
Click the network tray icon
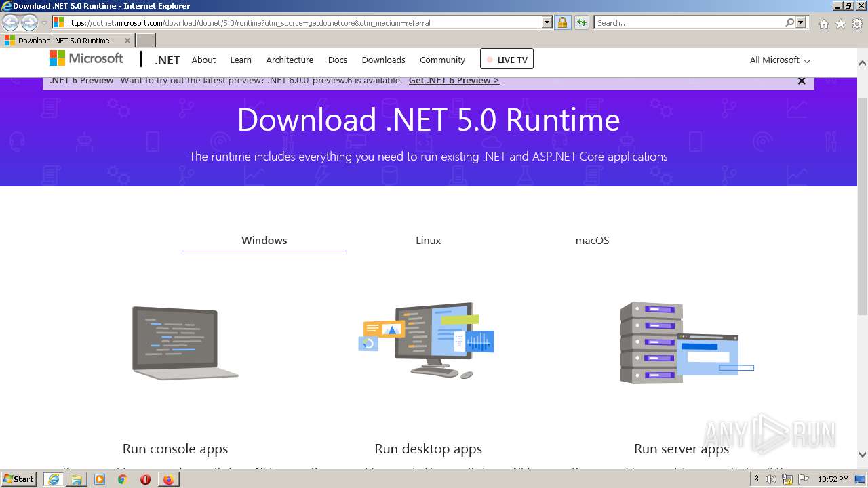(x=787, y=479)
